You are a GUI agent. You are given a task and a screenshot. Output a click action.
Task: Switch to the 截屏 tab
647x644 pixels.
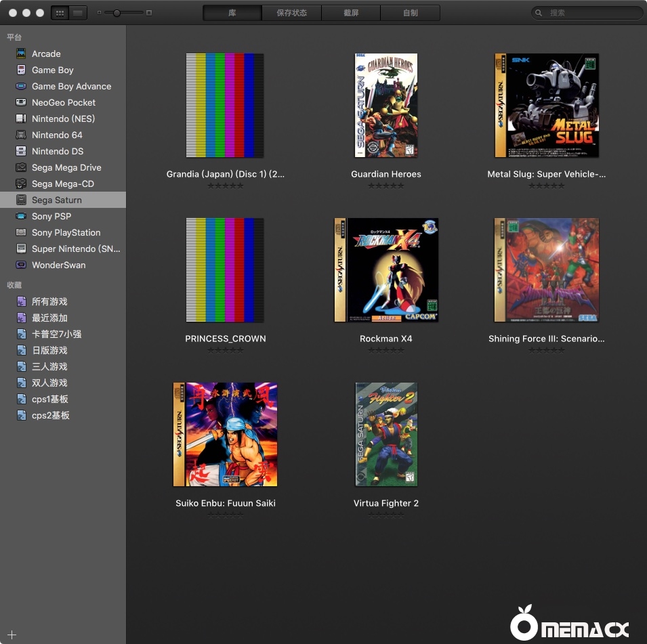[x=351, y=13]
